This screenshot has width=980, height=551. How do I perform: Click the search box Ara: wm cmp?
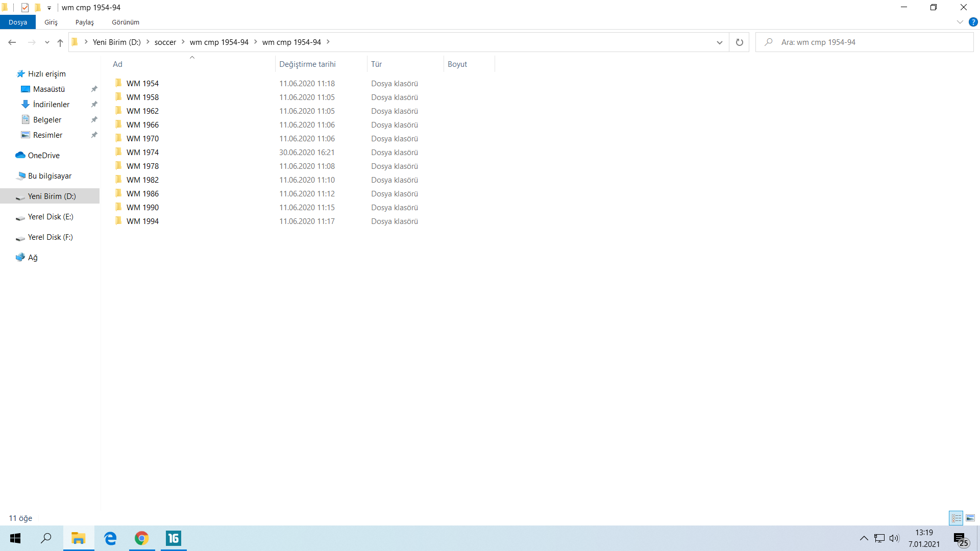click(x=868, y=42)
